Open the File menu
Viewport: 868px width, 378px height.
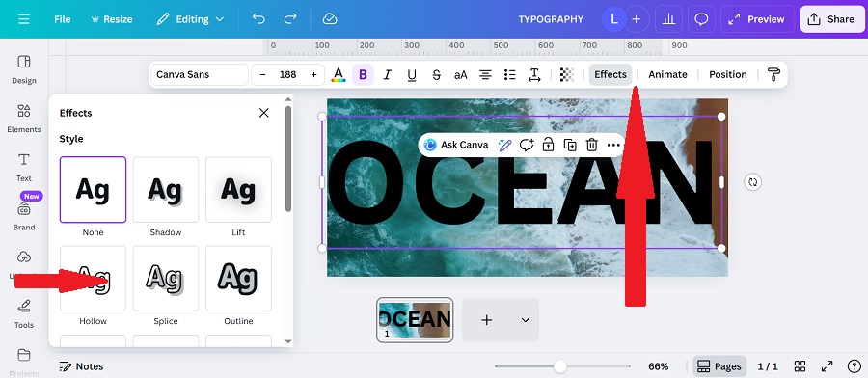(x=62, y=19)
